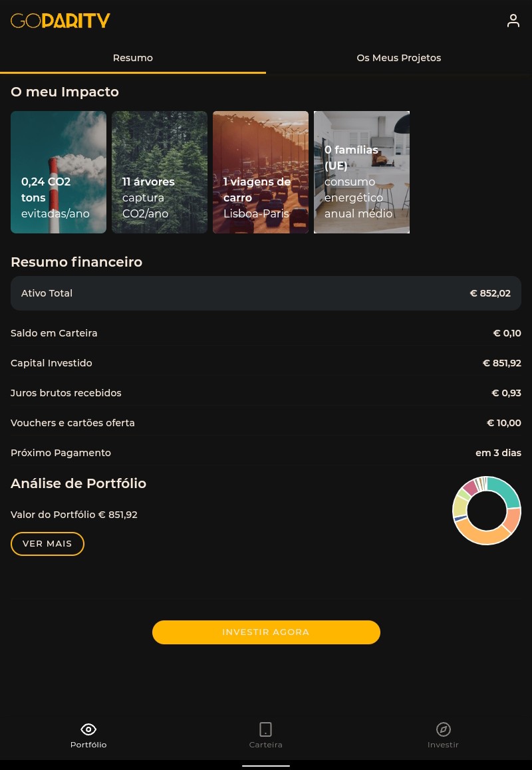532x770 pixels.
Task: Select the Saldo em Carteira row
Action: (266, 333)
